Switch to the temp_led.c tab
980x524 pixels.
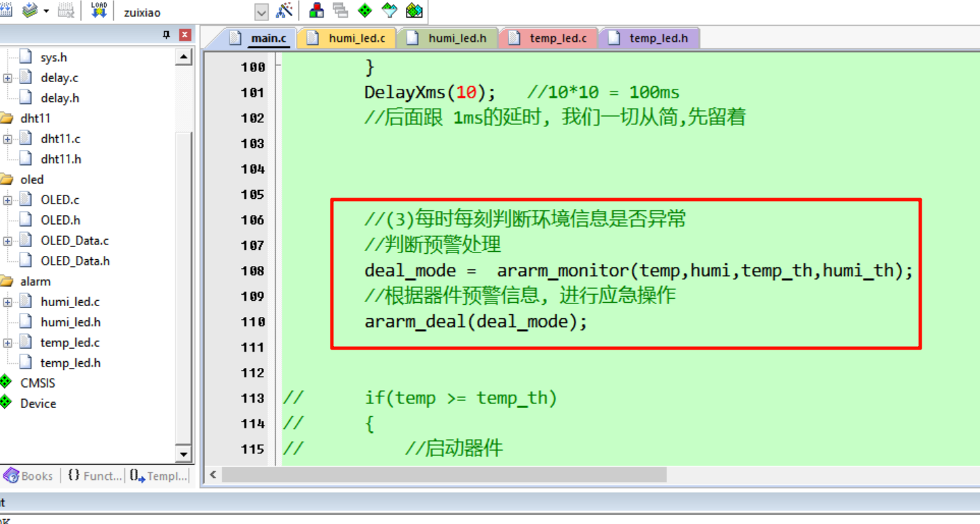click(548, 38)
